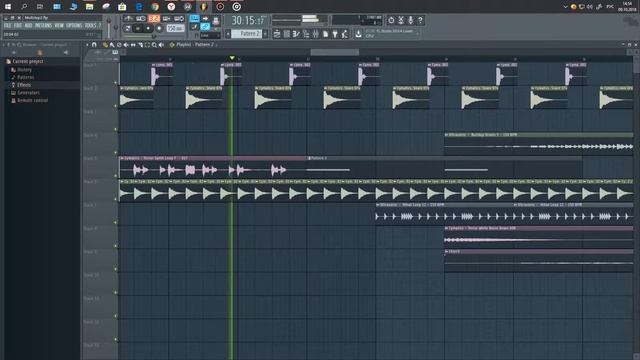The image size is (640, 360).
Task: Click the help question mark icon
Action: 420,20
